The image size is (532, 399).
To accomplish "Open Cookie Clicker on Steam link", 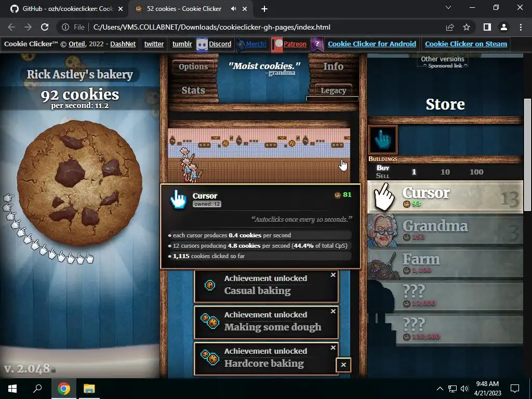I will (466, 44).
